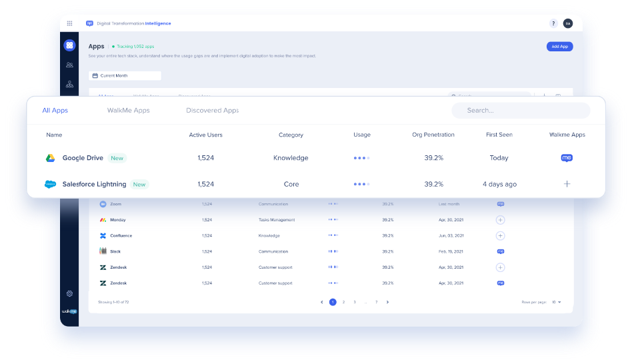The width and height of the screenshot is (632, 364).
Task: Click the Search input field
Action: click(x=521, y=111)
